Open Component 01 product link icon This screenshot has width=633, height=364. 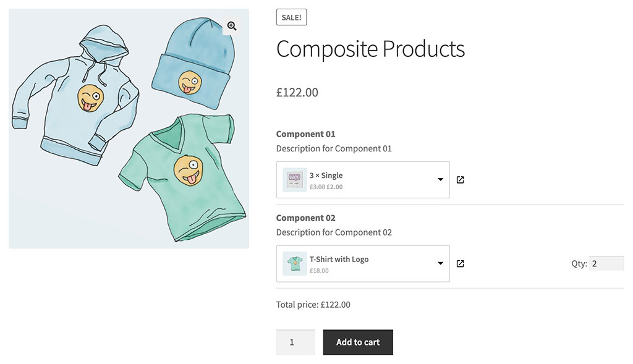click(x=460, y=180)
